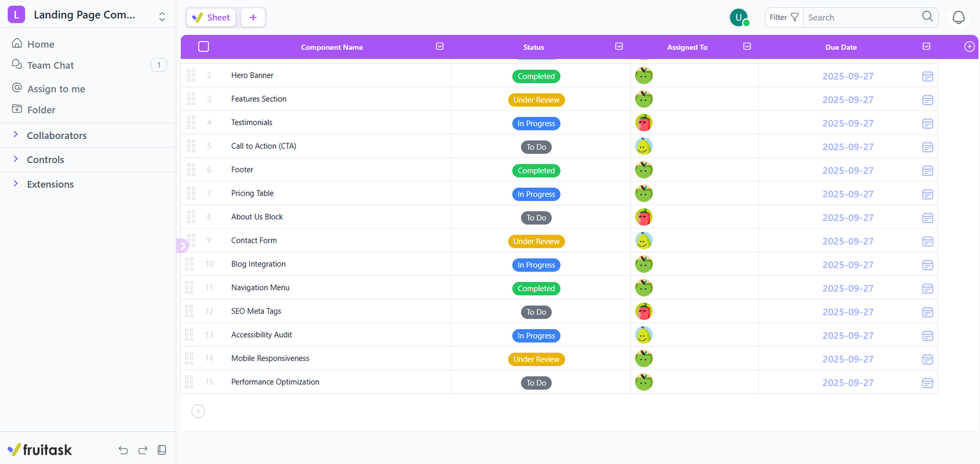This screenshot has height=464, width=980.
Task: Toggle the select all rows checkbox
Action: [204, 47]
